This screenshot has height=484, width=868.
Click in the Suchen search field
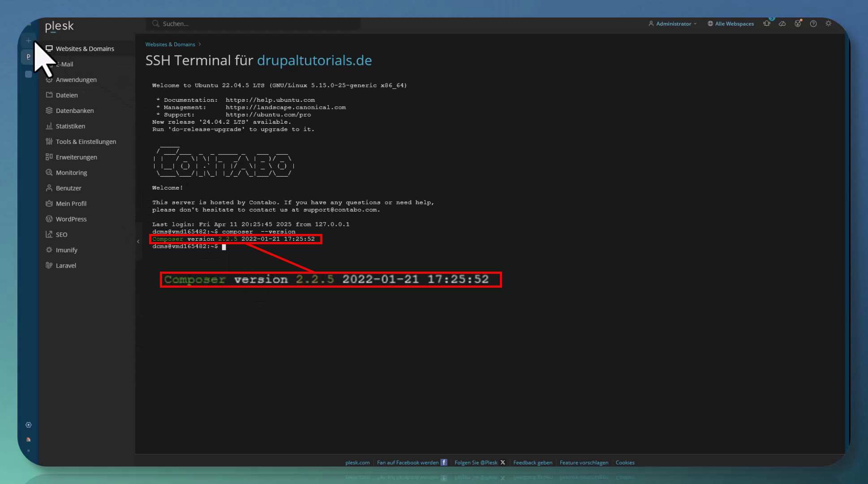[x=255, y=24]
